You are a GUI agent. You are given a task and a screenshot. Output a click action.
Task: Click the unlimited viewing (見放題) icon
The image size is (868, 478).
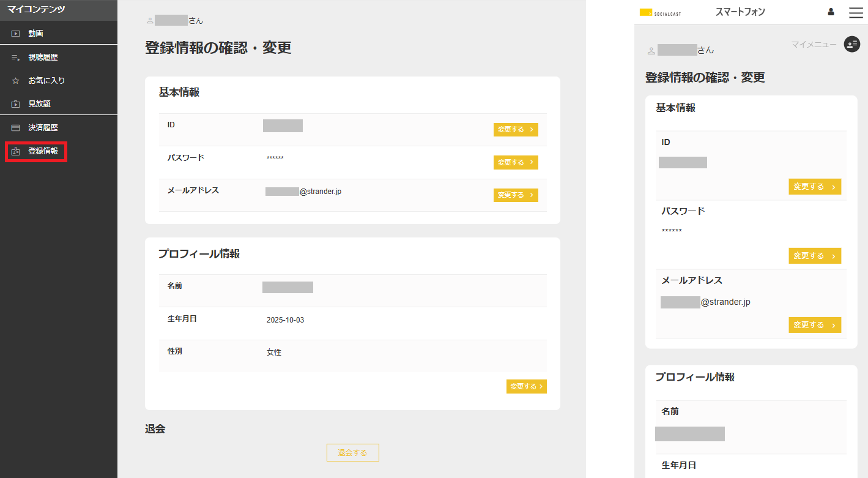point(16,105)
